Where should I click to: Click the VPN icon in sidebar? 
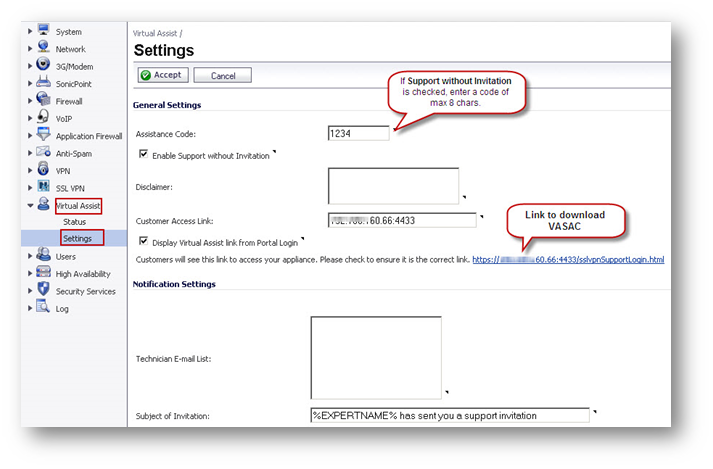[x=44, y=170]
